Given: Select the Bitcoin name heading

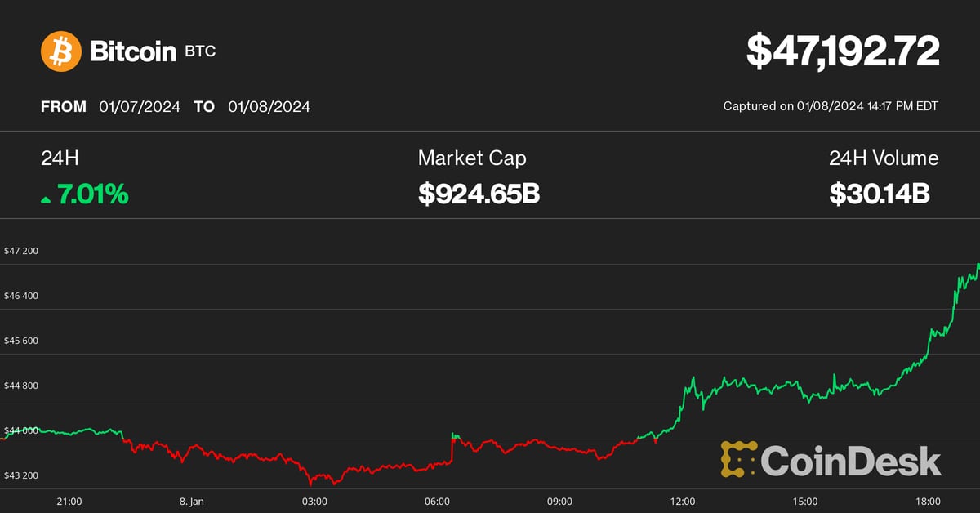Looking at the screenshot, I should point(133,52).
